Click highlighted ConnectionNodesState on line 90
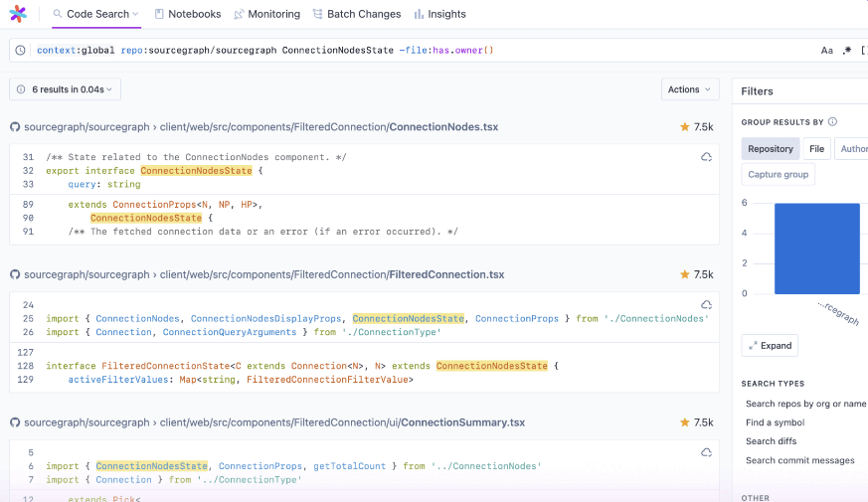Image resolution: width=868 pixels, height=502 pixels. [x=146, y=218]
